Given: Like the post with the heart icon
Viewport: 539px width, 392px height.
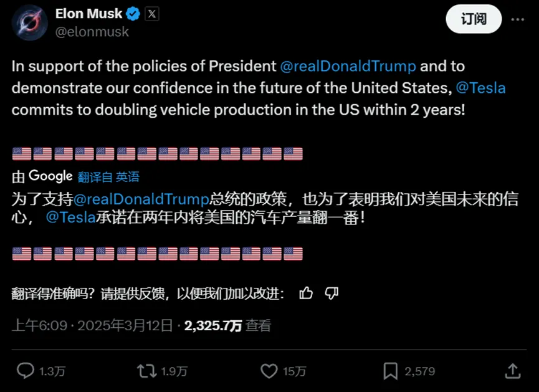Looking at the screenshot, I should tap(269, 371).
